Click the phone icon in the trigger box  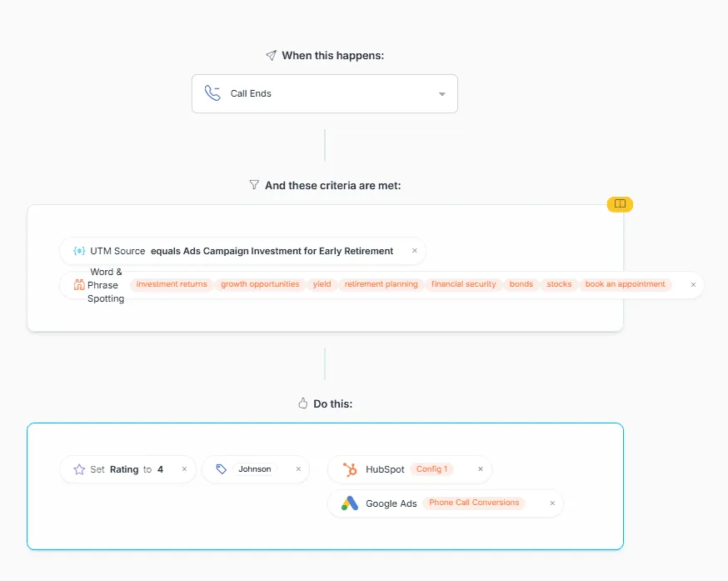click(x=212, y=93)
